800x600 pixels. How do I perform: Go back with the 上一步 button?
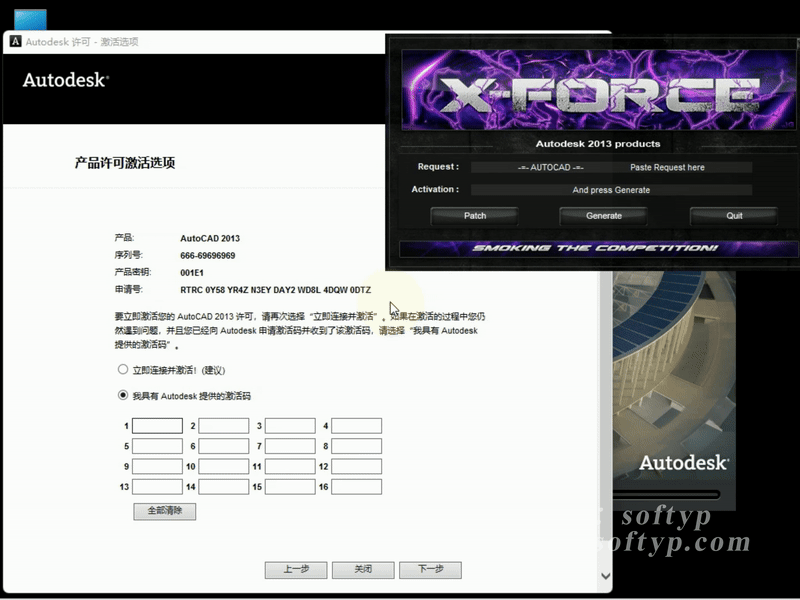(296, 570)
